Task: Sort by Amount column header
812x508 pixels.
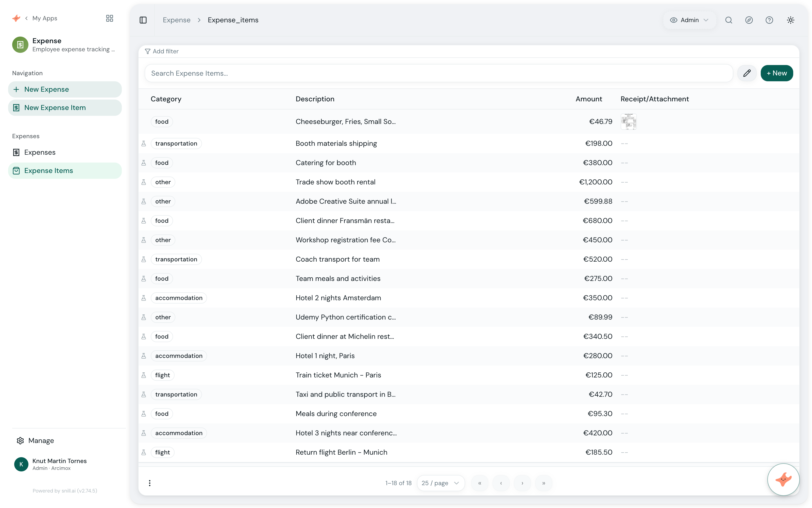Action: tap(589, 99)
